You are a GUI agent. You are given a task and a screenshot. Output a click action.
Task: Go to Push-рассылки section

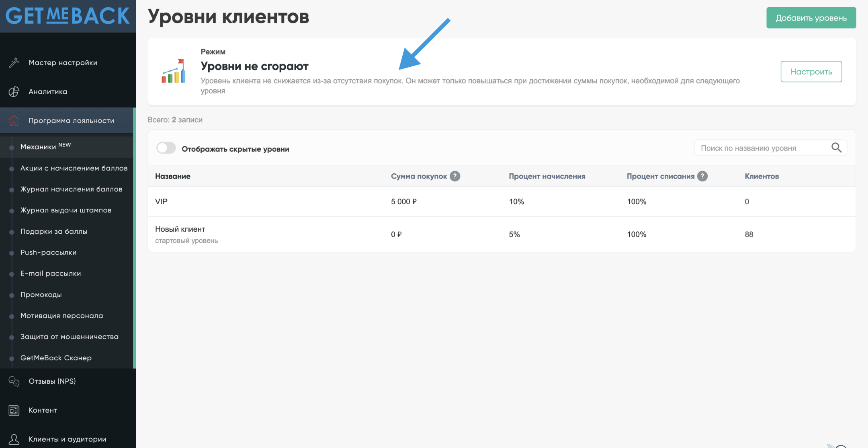click(x=48, y=253)
